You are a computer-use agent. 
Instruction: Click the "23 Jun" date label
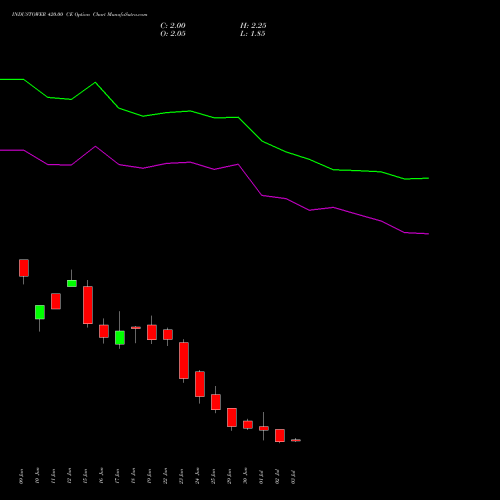click(x=182, y=476)
